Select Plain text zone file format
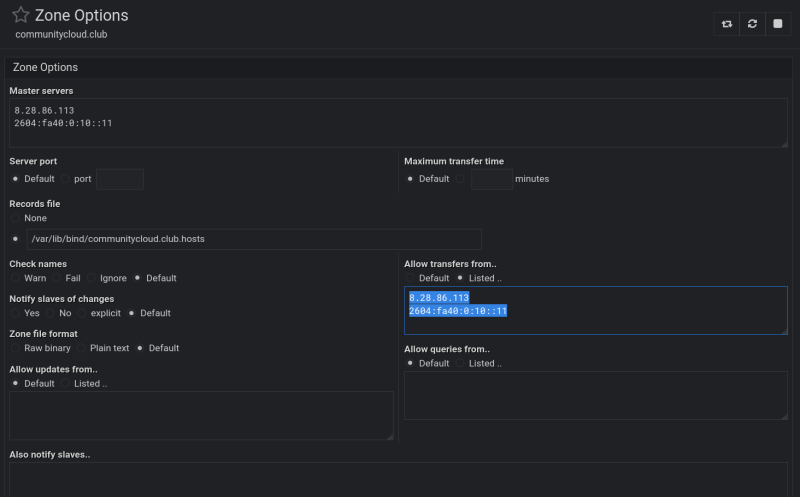 click(x=82, y=348)
